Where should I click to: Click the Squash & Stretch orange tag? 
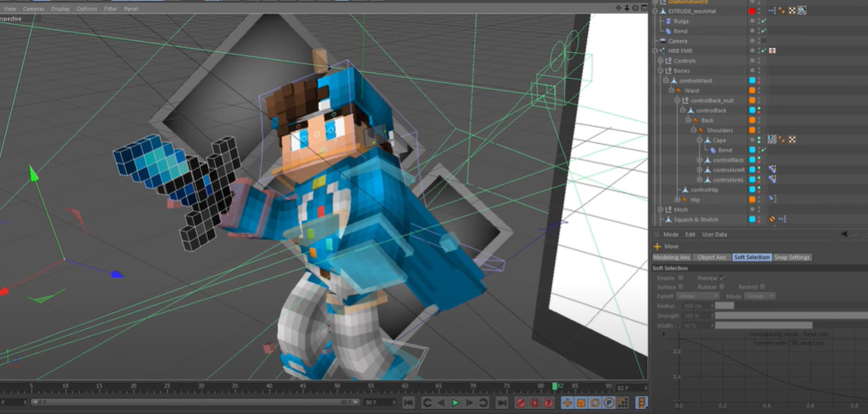[772, 219]
